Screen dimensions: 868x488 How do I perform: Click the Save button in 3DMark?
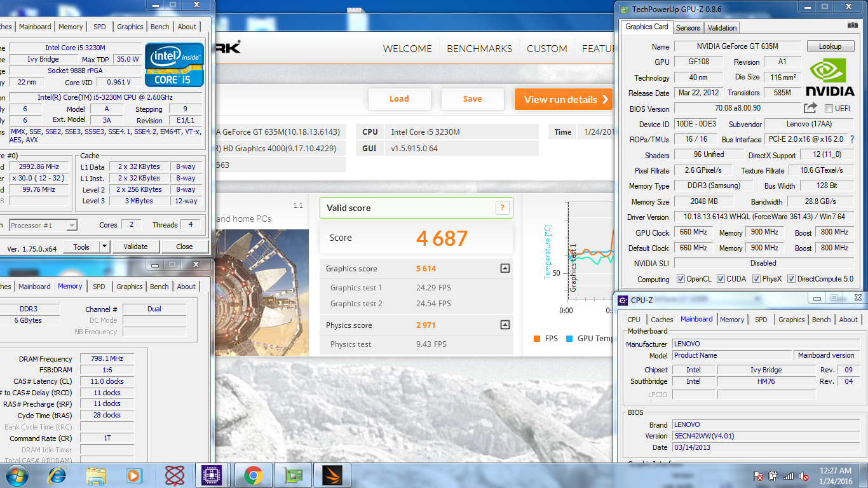click(x=473, y=98)
